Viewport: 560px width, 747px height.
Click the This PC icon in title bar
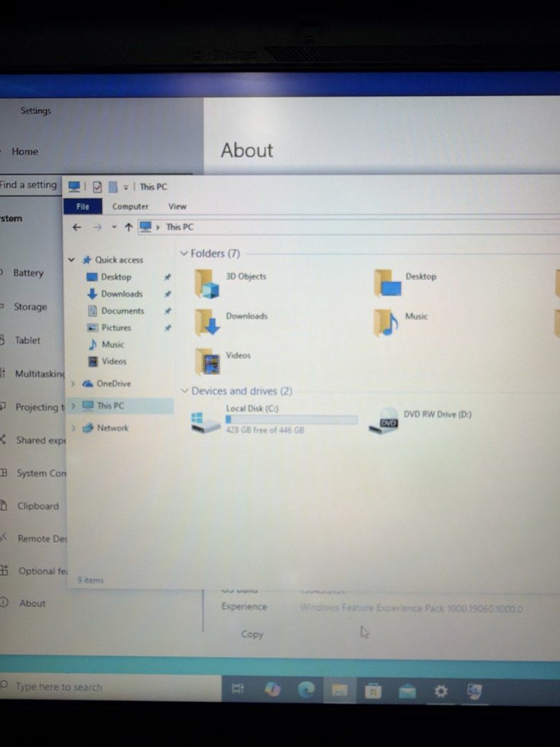74,186
